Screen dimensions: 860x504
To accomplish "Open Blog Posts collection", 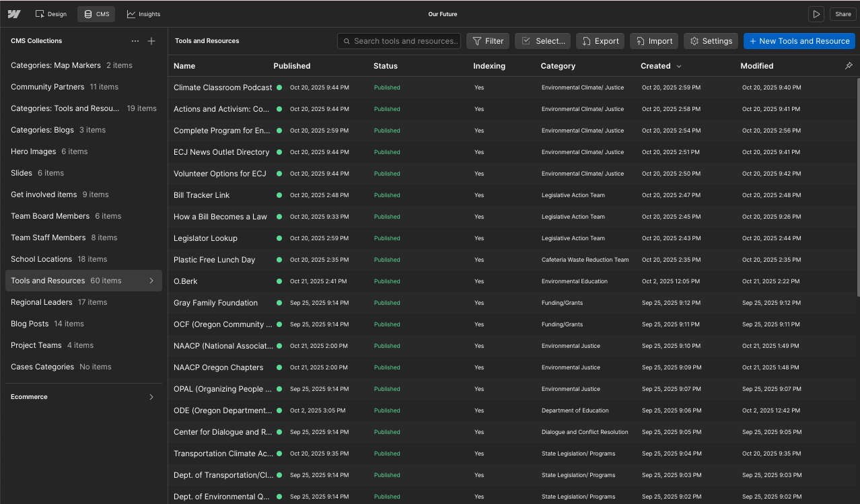I will coord(83,324).
